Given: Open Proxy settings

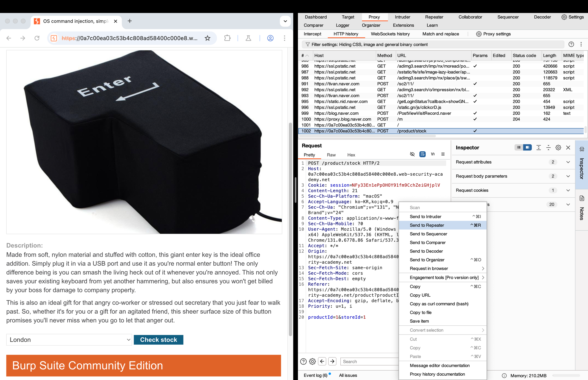Looking at the screenshot, I should tap(493, 34).
